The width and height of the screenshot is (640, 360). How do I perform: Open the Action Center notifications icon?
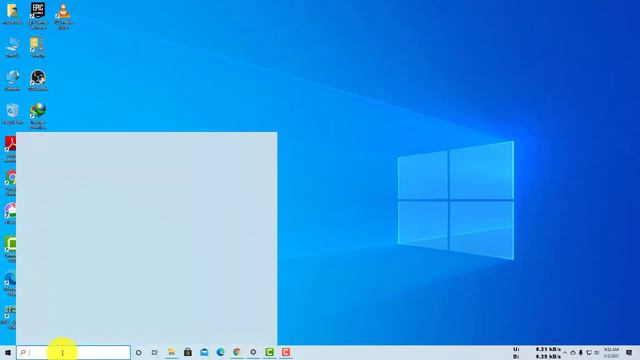coord(629,353)
